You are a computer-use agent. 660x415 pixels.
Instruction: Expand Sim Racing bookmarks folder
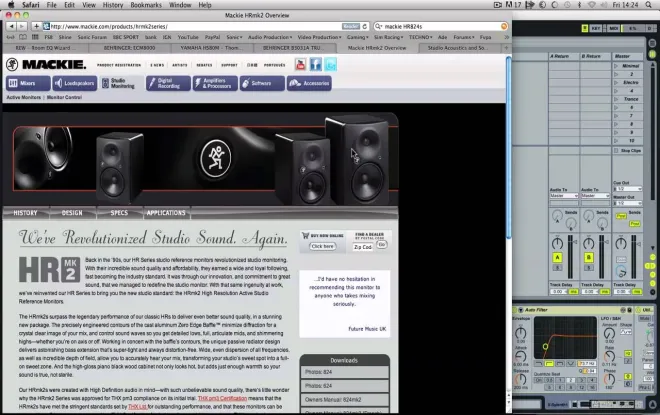coord(388,37)
